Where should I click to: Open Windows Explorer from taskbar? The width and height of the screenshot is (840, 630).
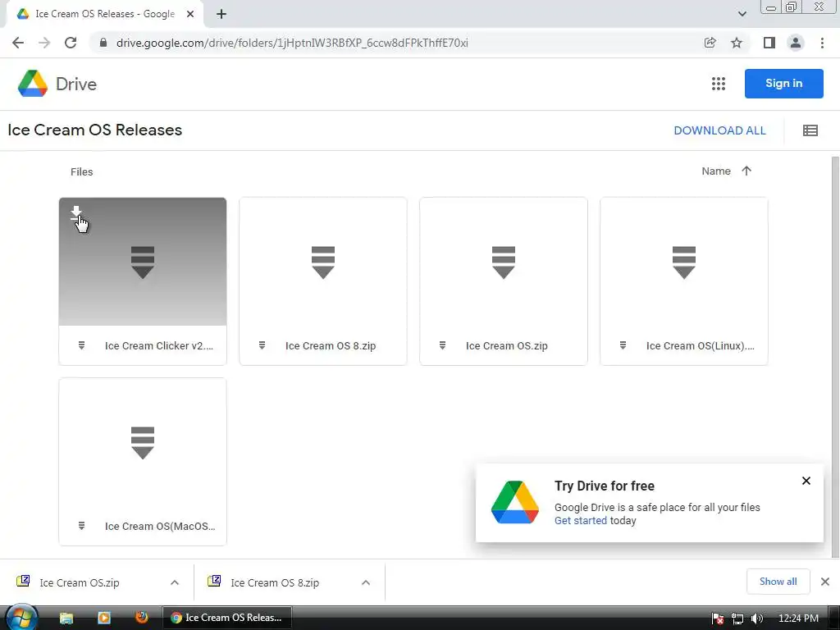[66, 618]
